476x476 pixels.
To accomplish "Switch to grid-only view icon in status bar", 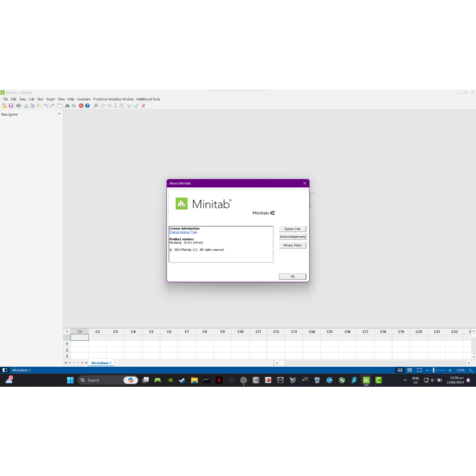I will coord(410,370).
